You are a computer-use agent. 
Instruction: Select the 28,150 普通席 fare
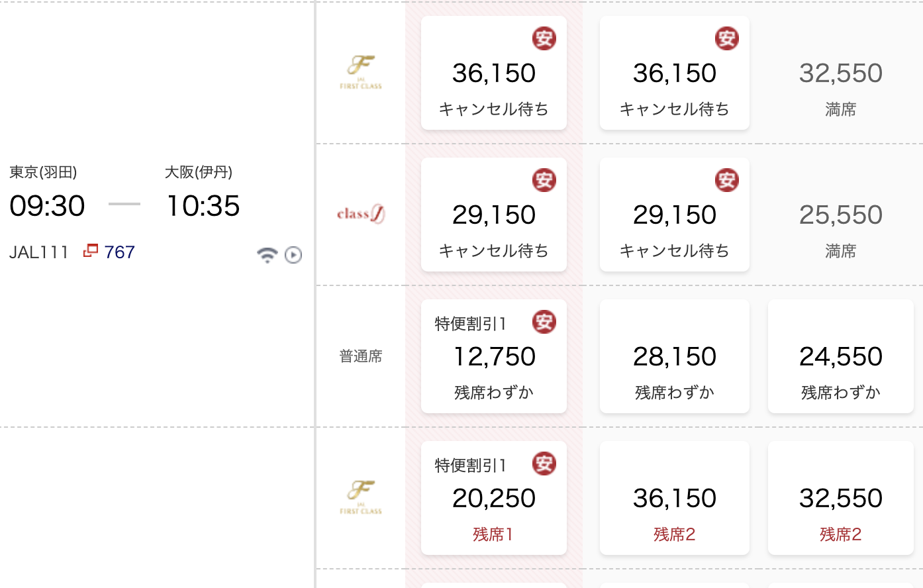[x=675, y=356]
